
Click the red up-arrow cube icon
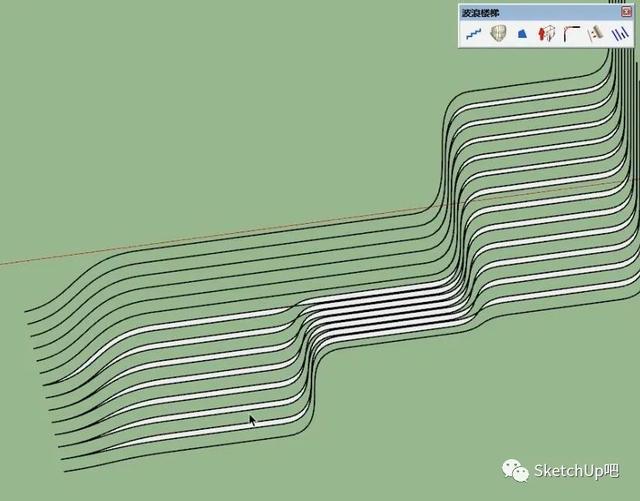[547, 33]
